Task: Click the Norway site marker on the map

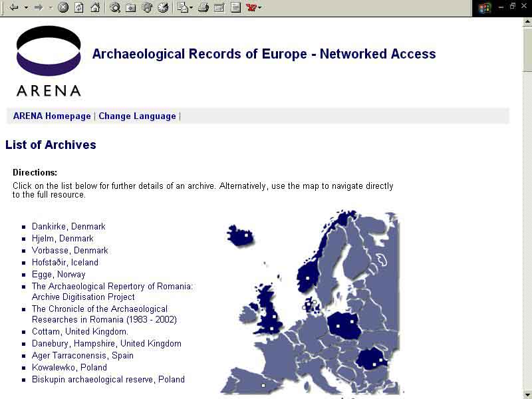Action: [307, 278]
